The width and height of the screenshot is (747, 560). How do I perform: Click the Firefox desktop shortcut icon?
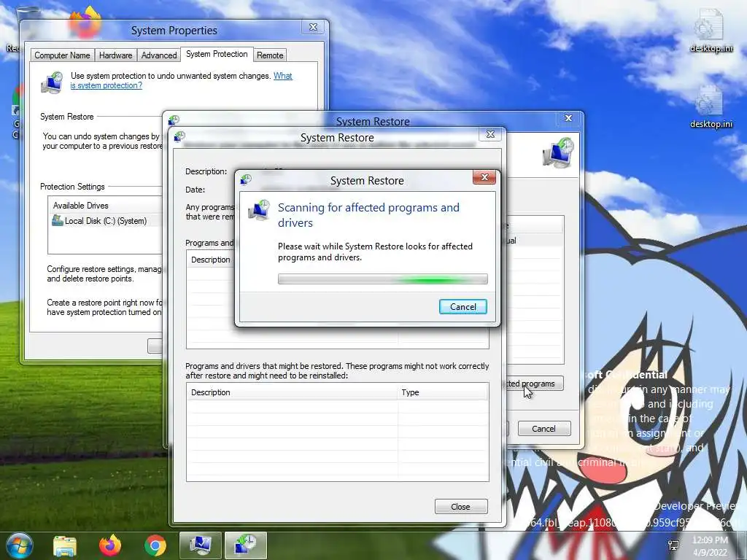pyautogui.click(x=86, y=21)
